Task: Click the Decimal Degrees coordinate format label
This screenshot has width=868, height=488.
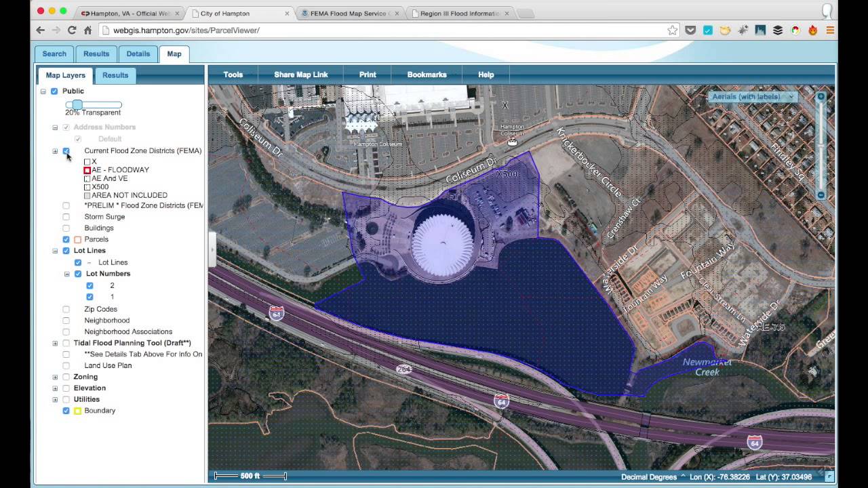Action: pyautogui.click(x=648, y=477)
